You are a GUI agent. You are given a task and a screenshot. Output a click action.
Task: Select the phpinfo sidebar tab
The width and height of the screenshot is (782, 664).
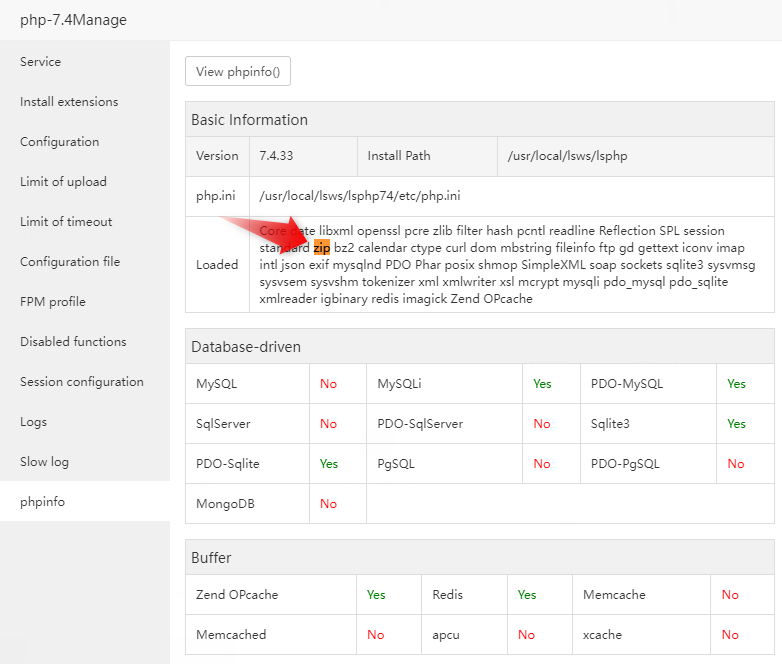[x=42, y=502]
